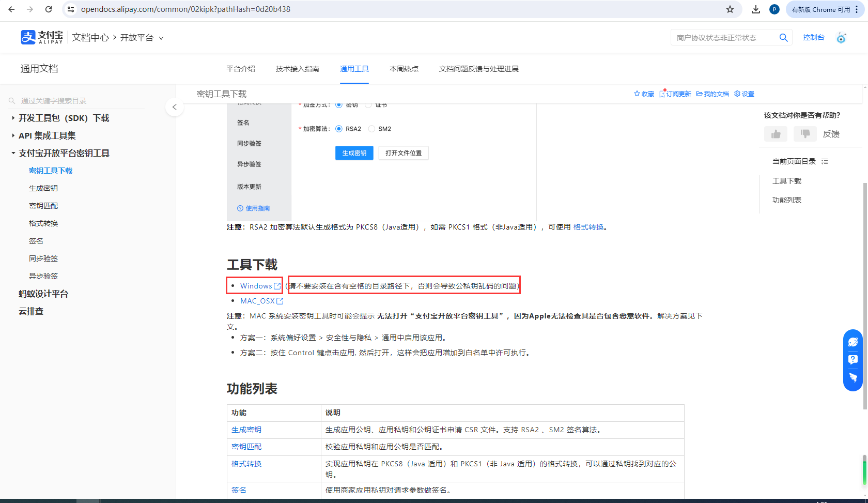Click the search magnifier icon

783,38
